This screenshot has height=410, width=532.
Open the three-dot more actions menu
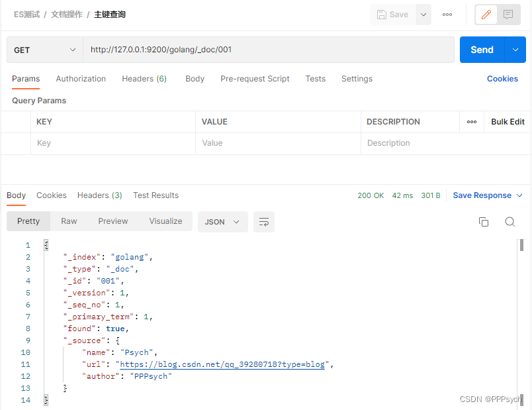pos(447,15)
